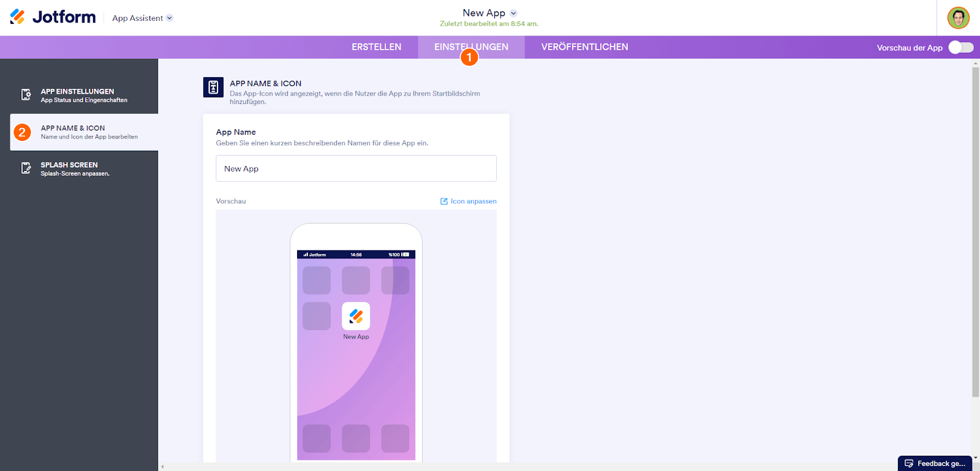Open the New App title dropdown arrow
This screenshot has height=471, width=980.
click(513, 13)
